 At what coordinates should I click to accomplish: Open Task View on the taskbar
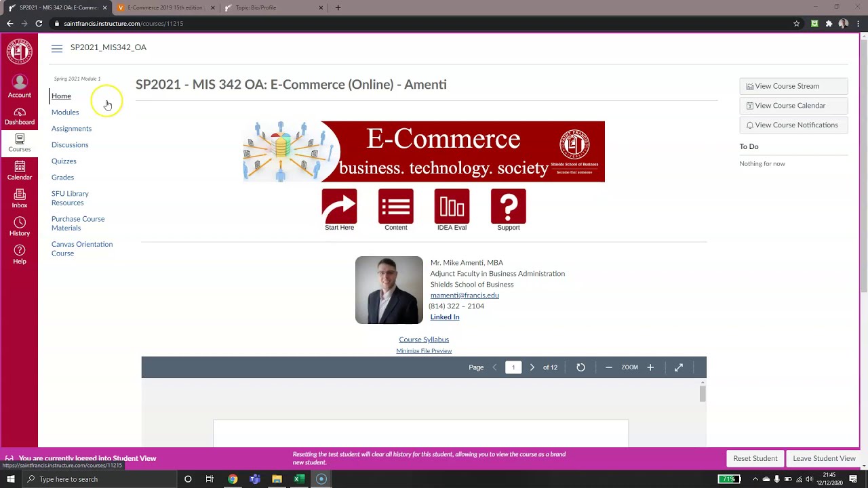pos(210,479)
